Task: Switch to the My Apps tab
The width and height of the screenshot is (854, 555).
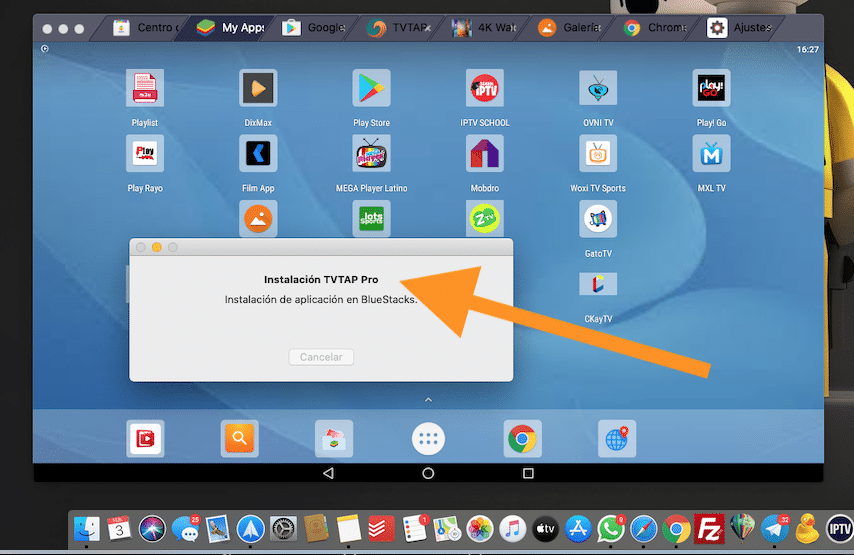Action: point(230,27)
